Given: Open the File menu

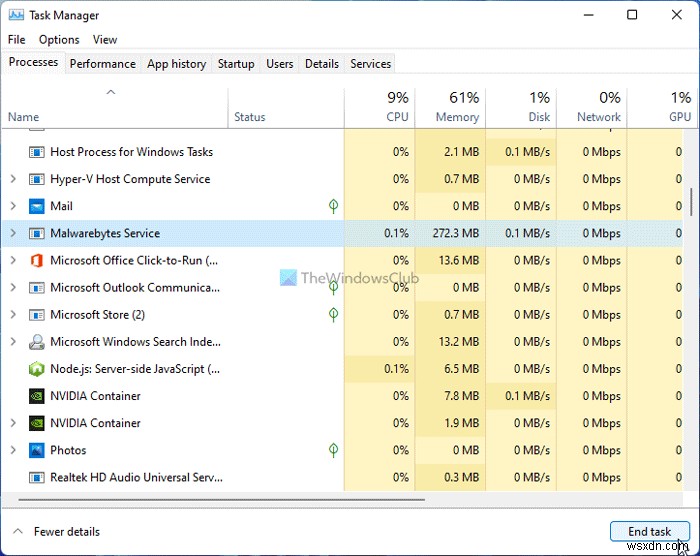Looking at the screenshot, I should pyautogui.click(x=17, y=40).
